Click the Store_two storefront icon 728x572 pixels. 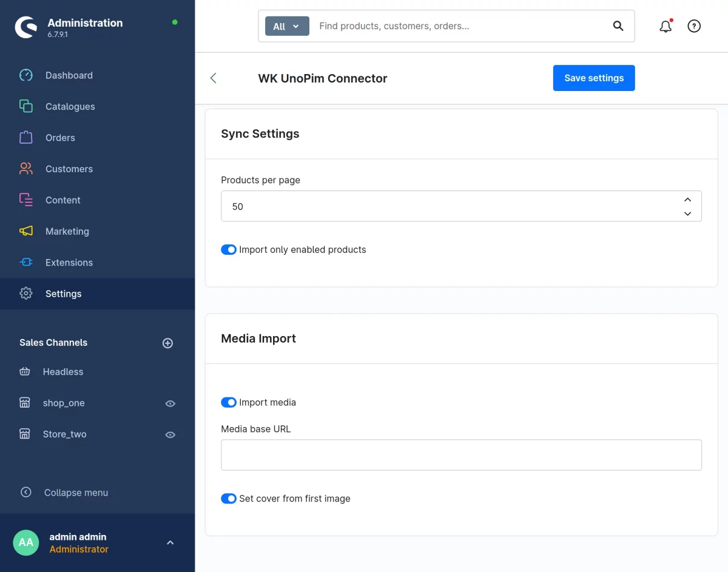tap(25, 434)
